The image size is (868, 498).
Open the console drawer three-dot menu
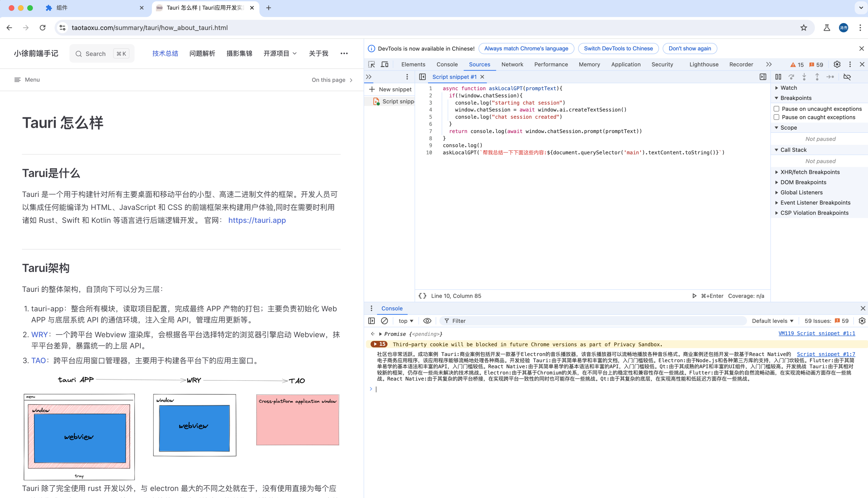click(372, 308)
